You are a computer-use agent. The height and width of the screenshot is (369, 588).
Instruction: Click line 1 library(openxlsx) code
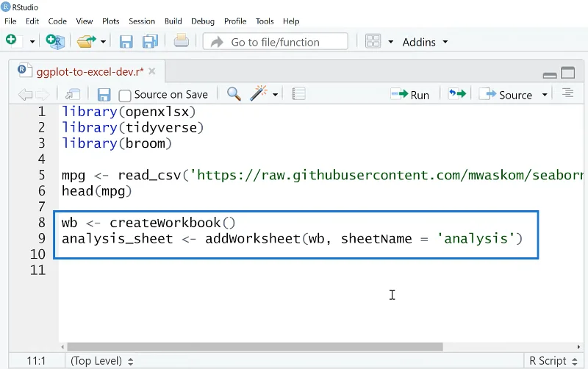click(x=129, y=112)
